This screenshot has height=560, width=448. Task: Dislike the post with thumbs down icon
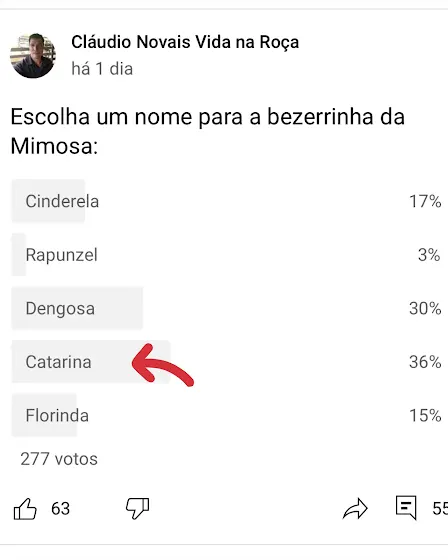(x=138, y=508)
